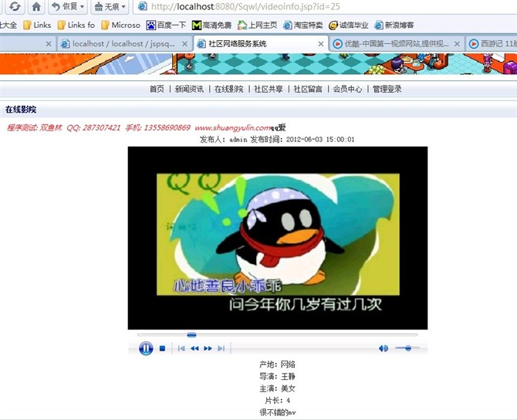Viewport: 517px width, 420px height.
Task: Click the address bar URL field
Action: 326,7
